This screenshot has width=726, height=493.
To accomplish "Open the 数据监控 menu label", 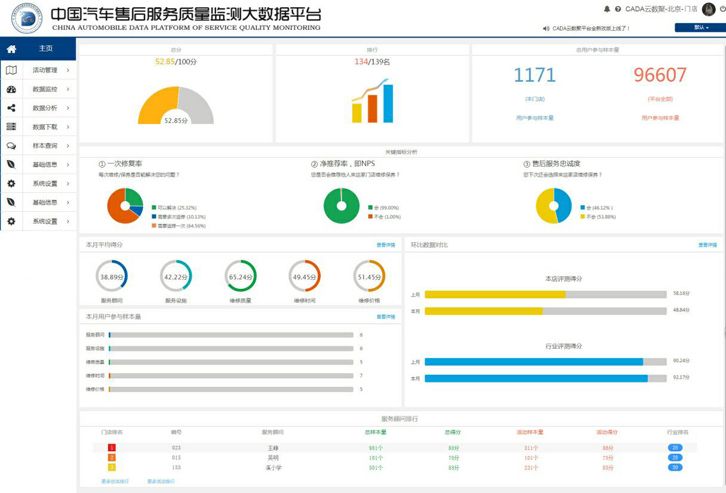I will coord(45,89).
